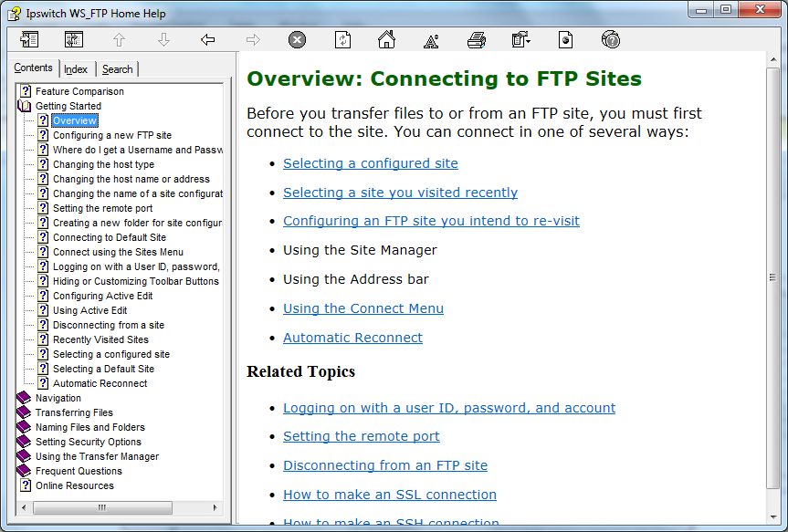Open Configuring a new FTP site topic
This screenshot has height=532, width=788.
(112, 135)
